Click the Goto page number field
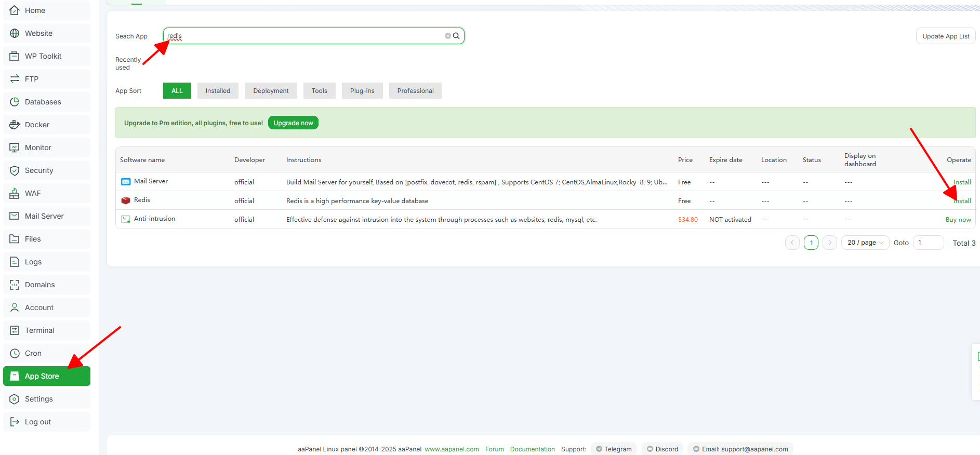This screenshot has height=455, width=980. pos(928,243)
